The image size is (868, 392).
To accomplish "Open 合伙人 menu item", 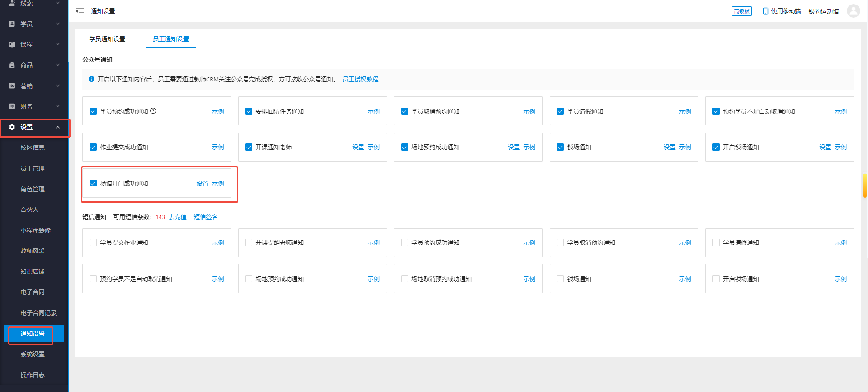I will pos(29,210).
